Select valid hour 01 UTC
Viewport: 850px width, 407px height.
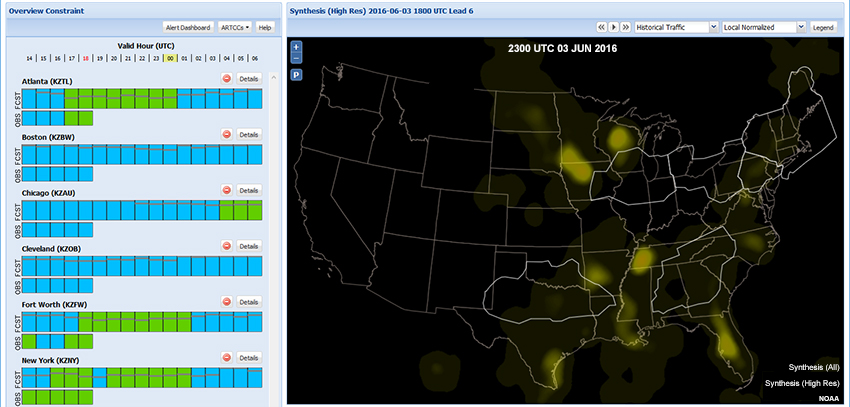(184, 59)
